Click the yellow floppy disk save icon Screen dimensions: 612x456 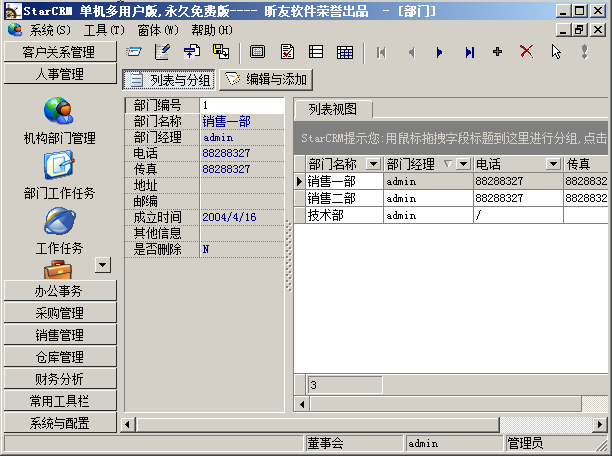pyautogui.click(x=221, y=52)
